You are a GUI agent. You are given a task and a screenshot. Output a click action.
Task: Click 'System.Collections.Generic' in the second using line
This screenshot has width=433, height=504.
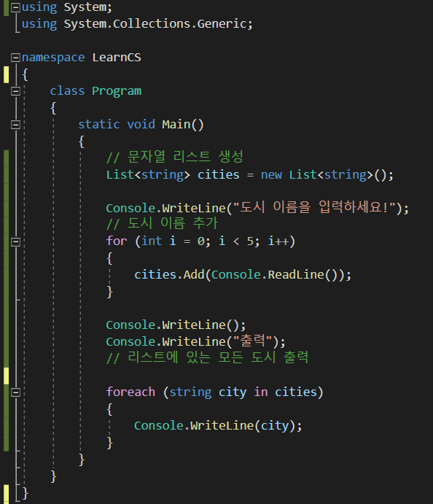[155, 24]
